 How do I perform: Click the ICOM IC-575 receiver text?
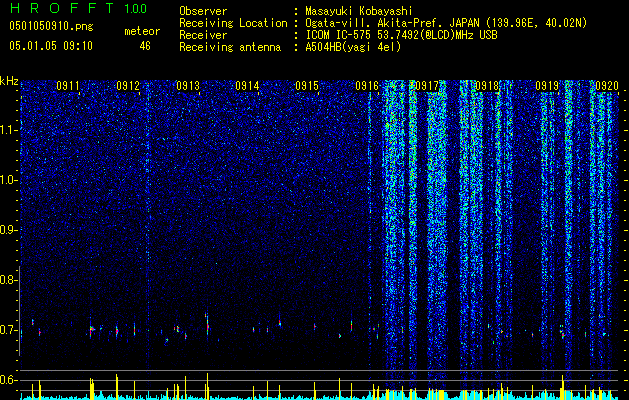coord(401,35)
